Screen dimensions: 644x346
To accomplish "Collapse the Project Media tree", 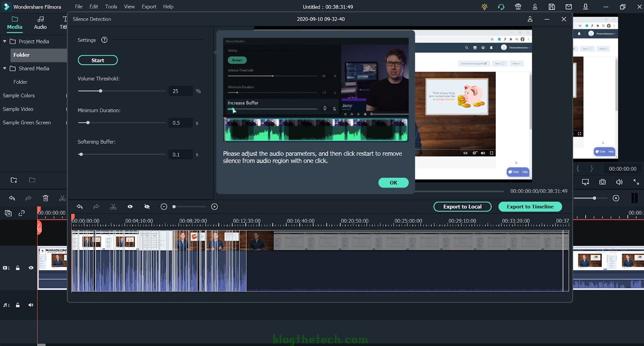I will pyautogui.click(x=5, y=41).
